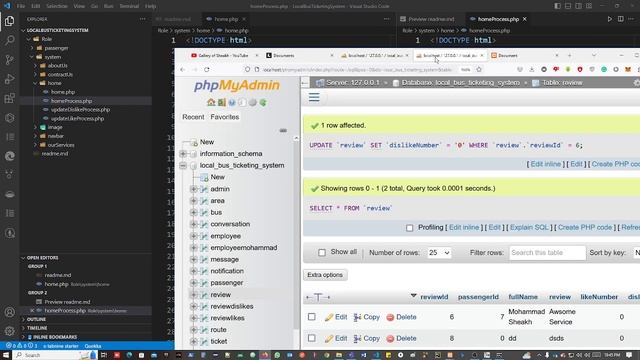This screenshot has width=640, height=360.
Task: Open updateDislikeProcess.php in VS Code explorer
Action: pyautogui.click(x=80, y=110)
